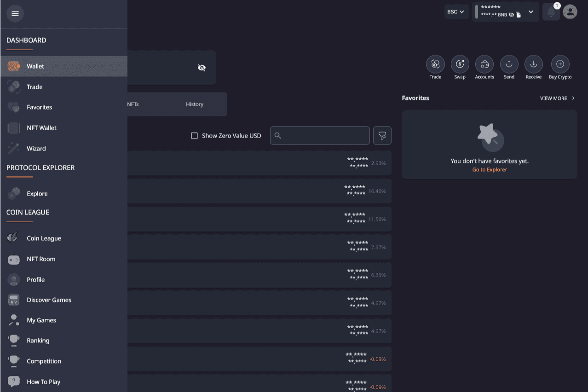Open the Discover Games menu entry
Viewport: 588px width, 392px height.
pyautogui.click(x=64, y=300)
